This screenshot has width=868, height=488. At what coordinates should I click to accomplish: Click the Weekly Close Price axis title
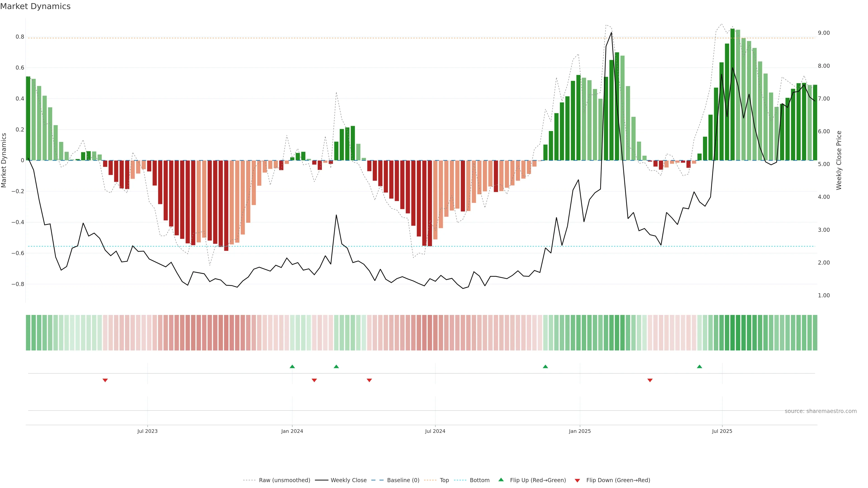click(839, 160)
